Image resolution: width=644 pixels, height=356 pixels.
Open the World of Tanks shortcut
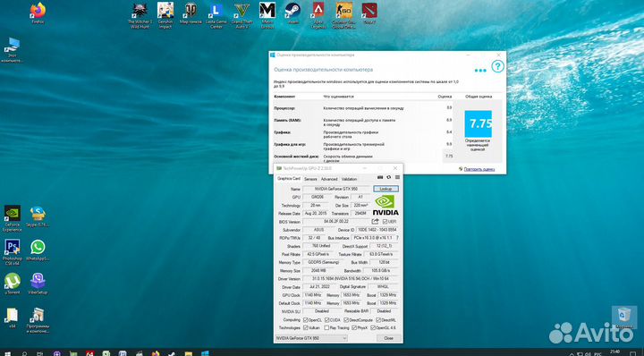(x=191, y=13)
